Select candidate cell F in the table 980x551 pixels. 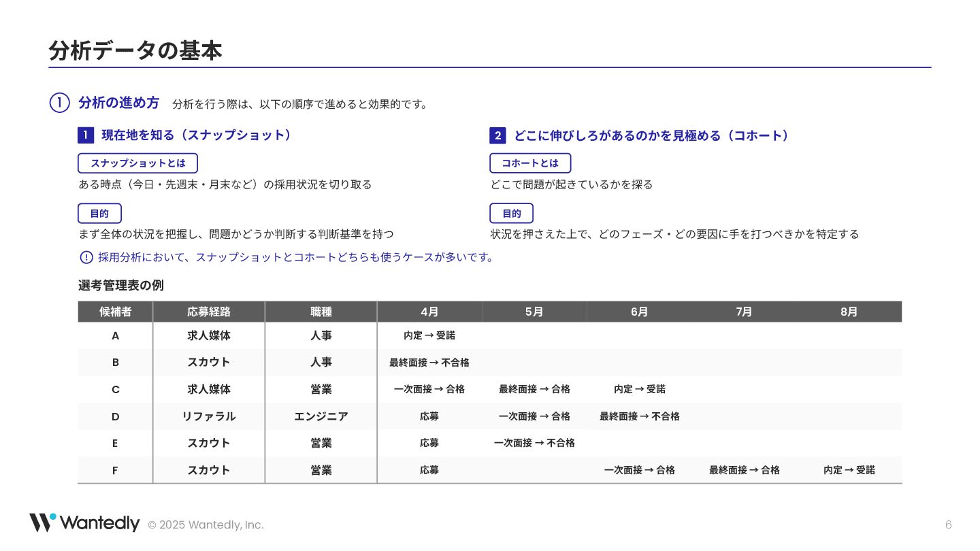point(116,470)
